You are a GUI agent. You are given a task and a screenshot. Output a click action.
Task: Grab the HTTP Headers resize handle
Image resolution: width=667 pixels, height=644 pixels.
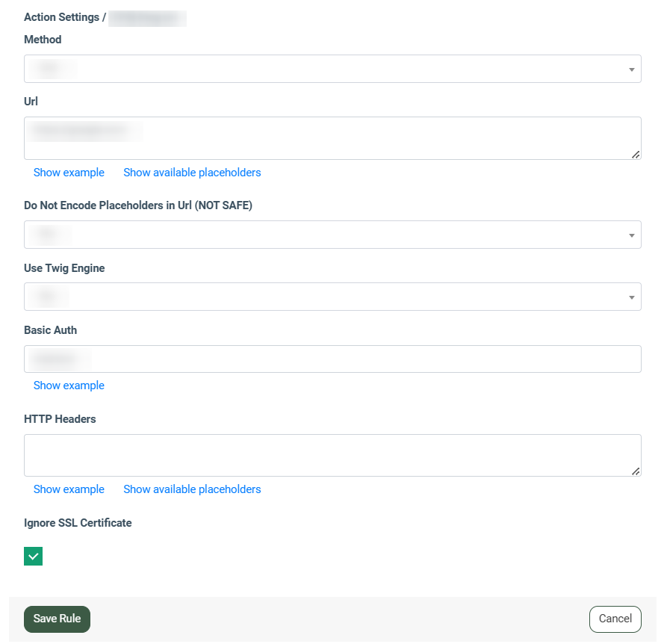click(x=636, y=471)
